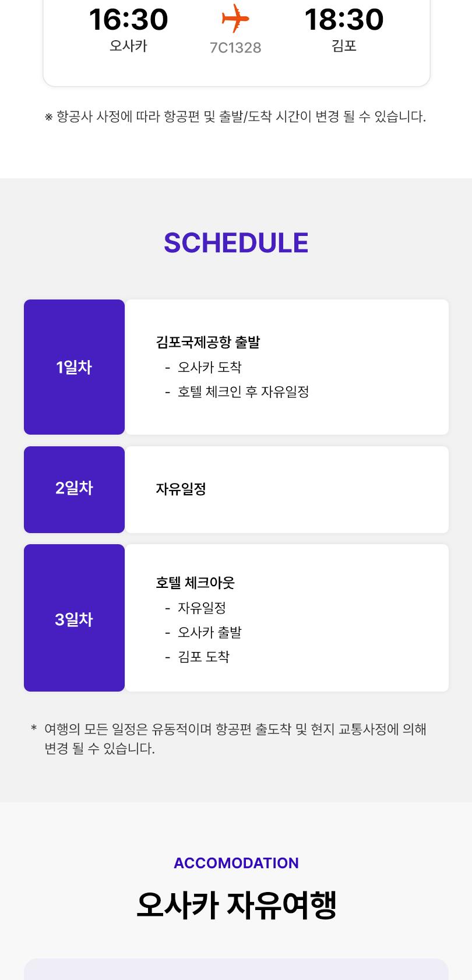This screenshot has width=472, height=980.
Task: Click the SCHEDULE section heading
Action: [x=236, y=243]
